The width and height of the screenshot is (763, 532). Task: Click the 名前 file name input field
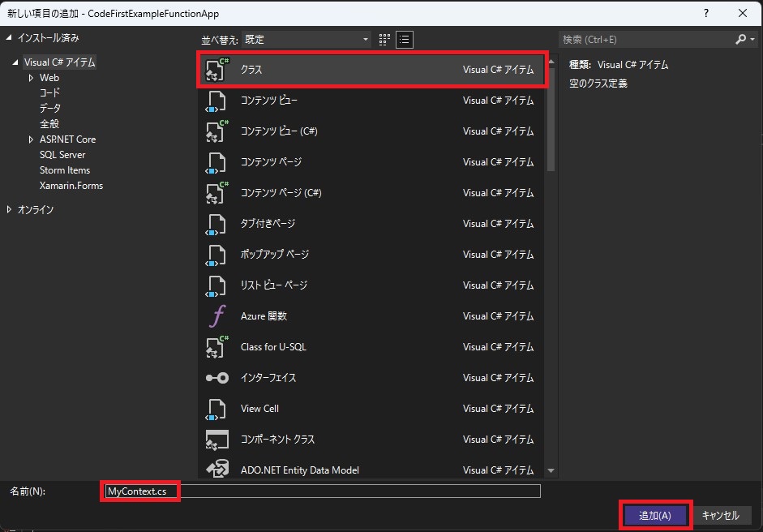point(321,491)
